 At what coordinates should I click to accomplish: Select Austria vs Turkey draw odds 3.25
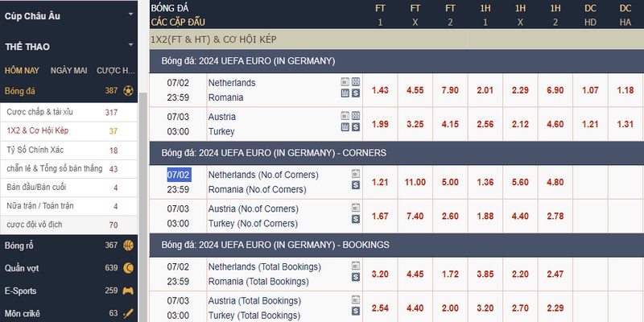click(x=415, y=124)
